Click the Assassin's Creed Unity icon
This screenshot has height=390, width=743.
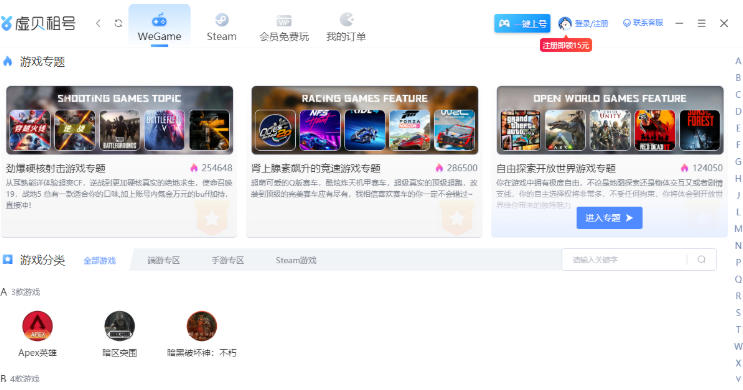point(610,130)
